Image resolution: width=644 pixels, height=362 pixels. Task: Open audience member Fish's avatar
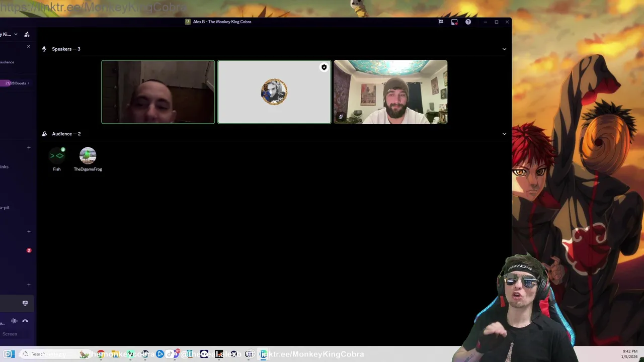[57, 156]
